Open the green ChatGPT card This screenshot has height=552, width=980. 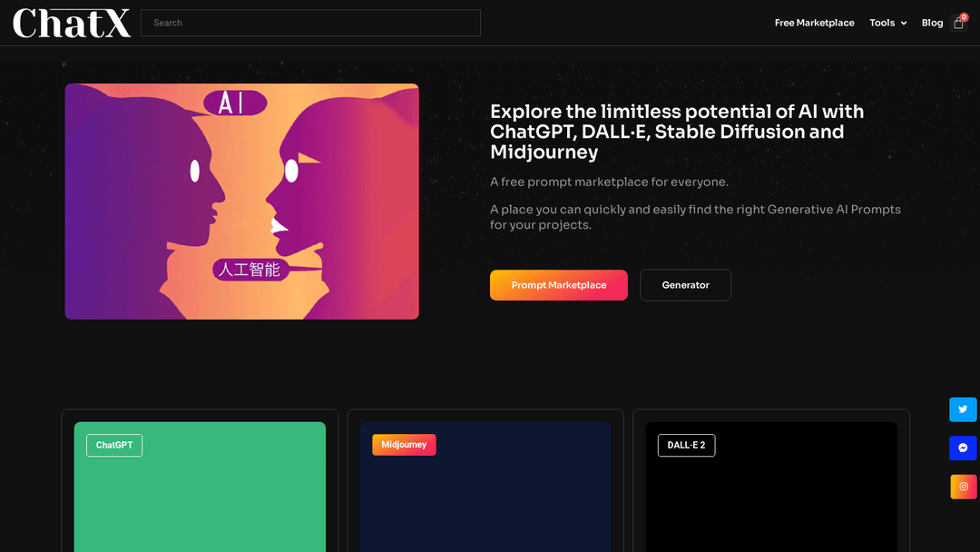pyautogui.click(x=200, y=487)
